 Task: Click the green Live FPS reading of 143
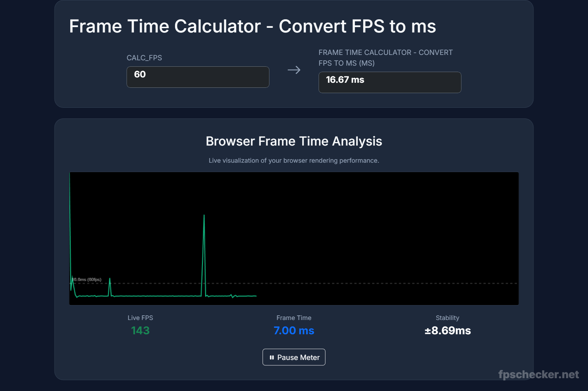140,331
